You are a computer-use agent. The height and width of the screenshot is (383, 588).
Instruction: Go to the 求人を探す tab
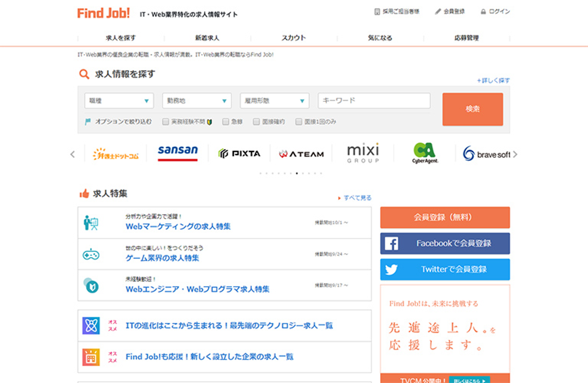121,38
